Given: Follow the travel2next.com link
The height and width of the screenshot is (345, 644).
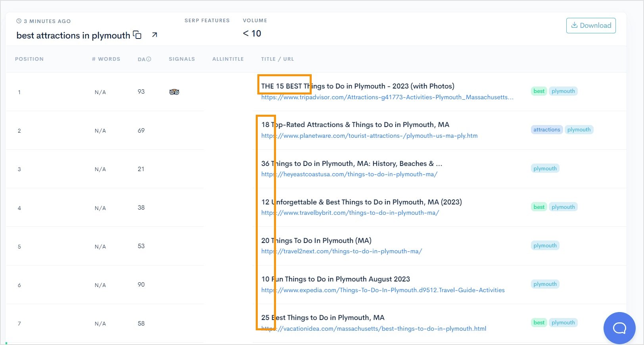Looking at the screenshot, I should point(341,251).
